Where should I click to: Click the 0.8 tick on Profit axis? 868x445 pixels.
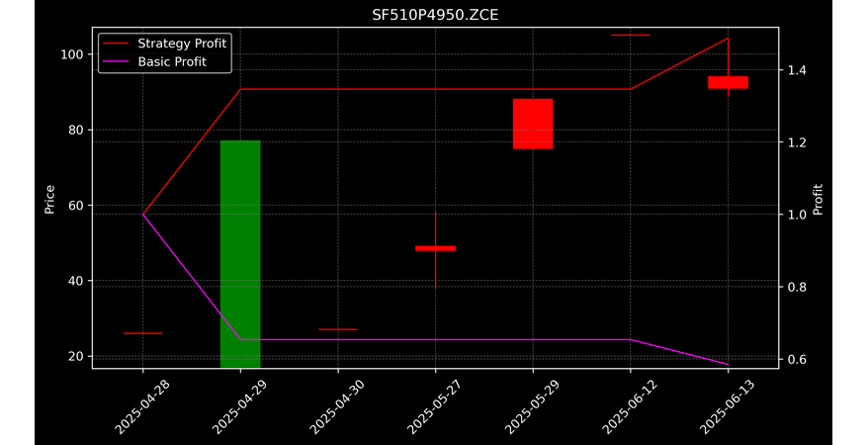pos(796,287)
